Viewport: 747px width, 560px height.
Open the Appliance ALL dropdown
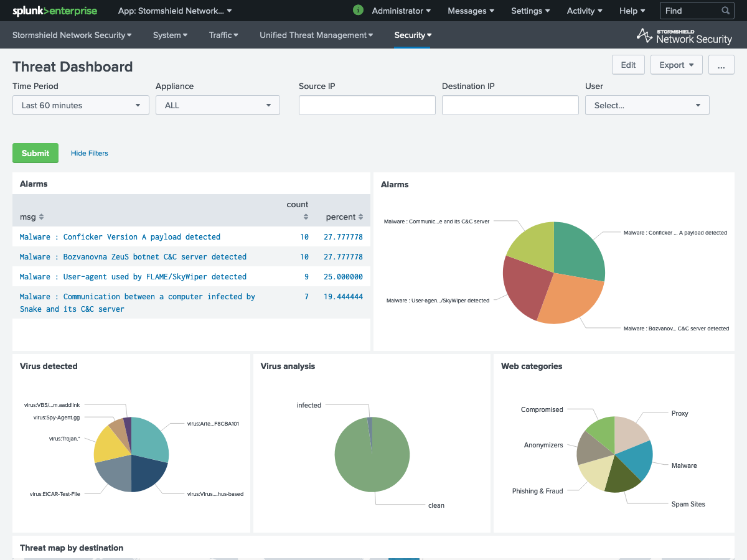pyautogui.click(x=218, y=105)
